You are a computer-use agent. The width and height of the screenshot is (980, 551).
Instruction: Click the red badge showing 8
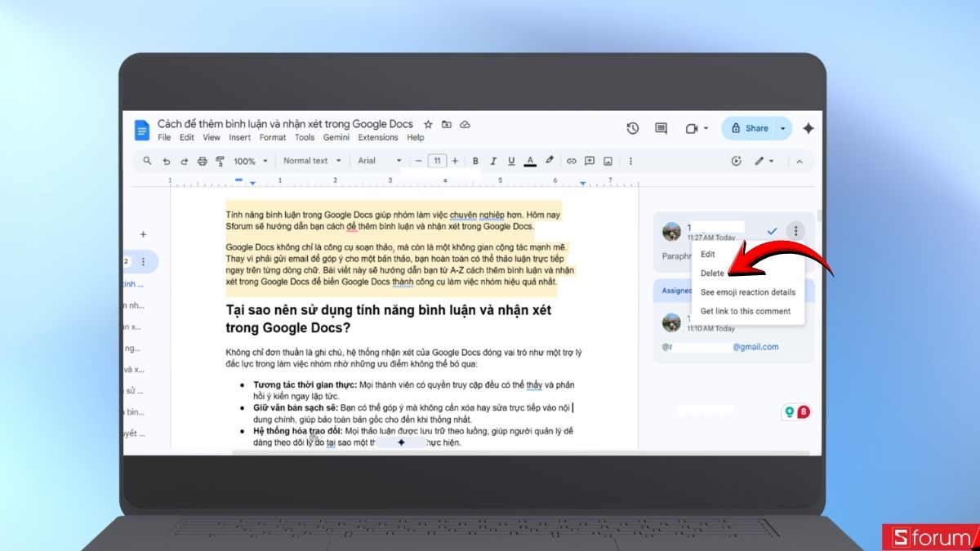(x=804, y=412)
